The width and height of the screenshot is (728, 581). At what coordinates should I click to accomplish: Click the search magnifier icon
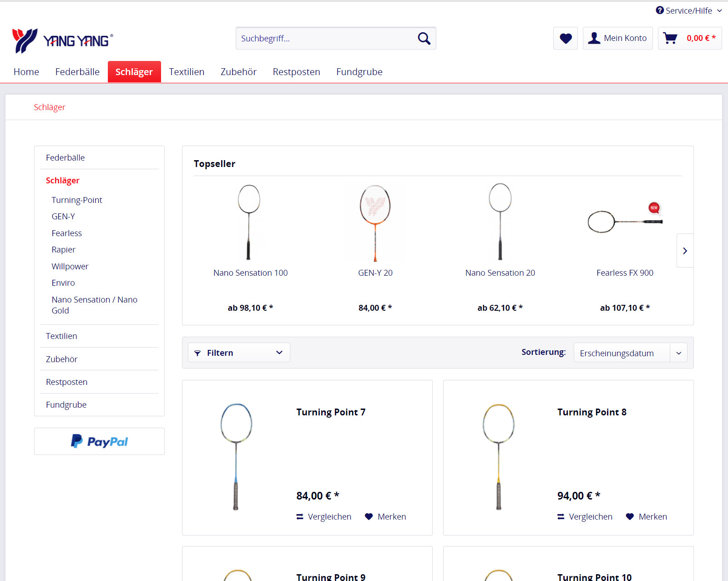pyautogui.click(x=424, y=39)
